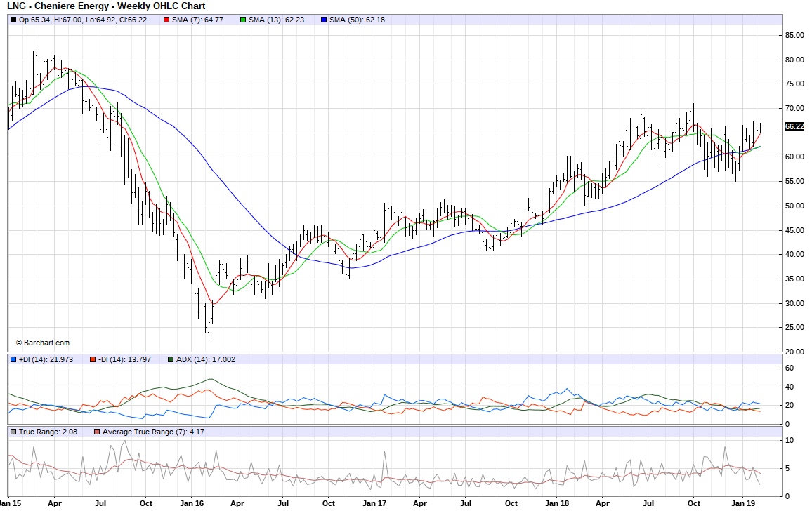Screen dimensions: 812x525
Task: Click the Jan 16 date axis label
Action: (x=192, y=503)
